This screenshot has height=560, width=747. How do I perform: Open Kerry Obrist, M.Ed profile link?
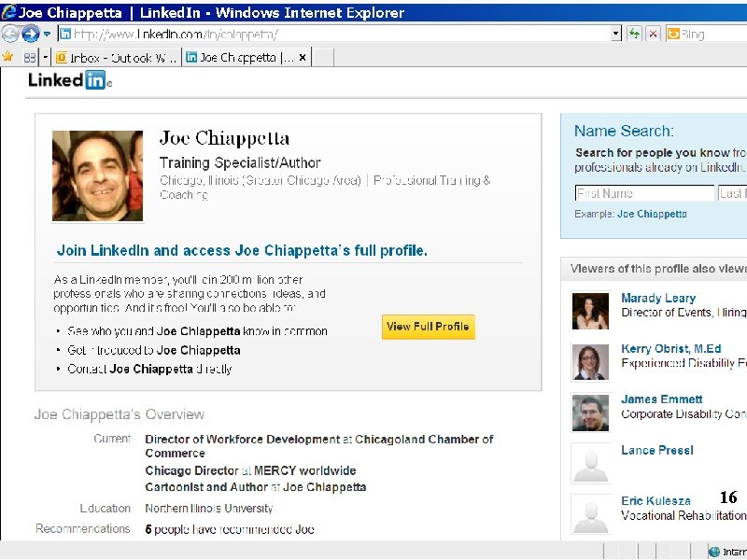coord(670,348)
